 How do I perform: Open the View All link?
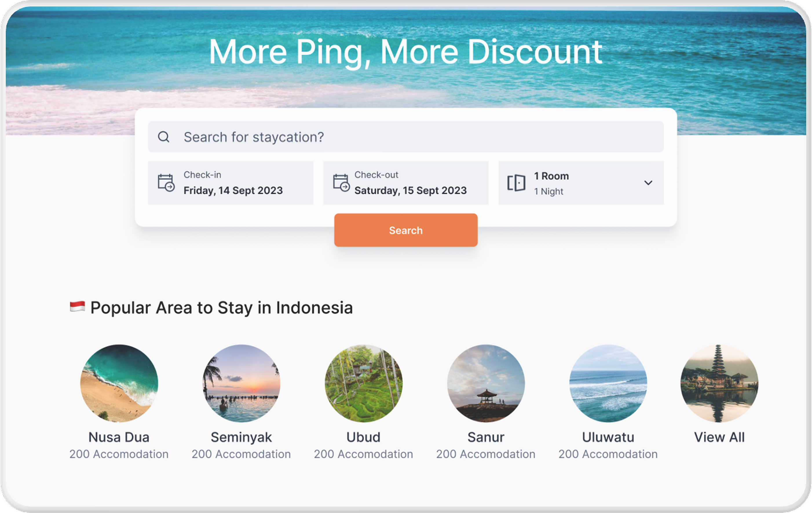point(719,437)
